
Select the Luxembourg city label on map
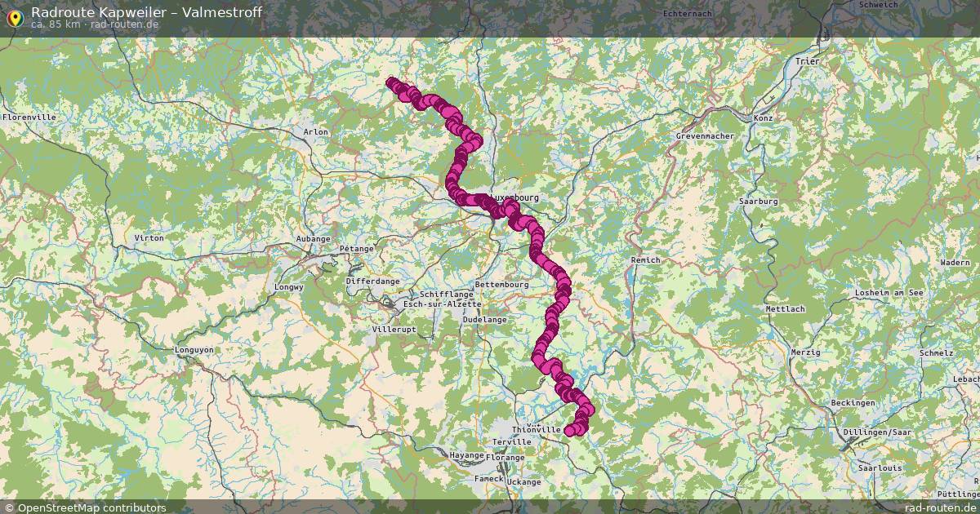[514, 197]
